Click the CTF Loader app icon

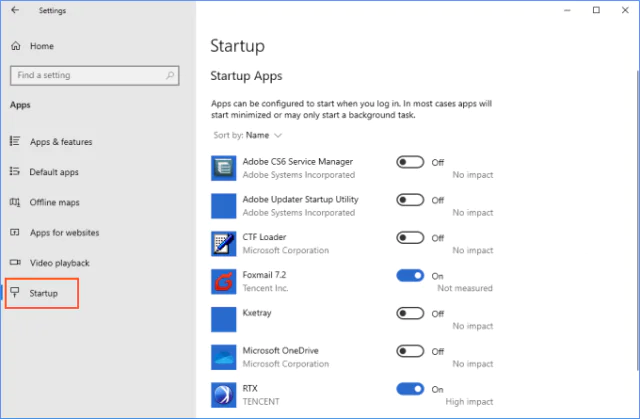223,244
